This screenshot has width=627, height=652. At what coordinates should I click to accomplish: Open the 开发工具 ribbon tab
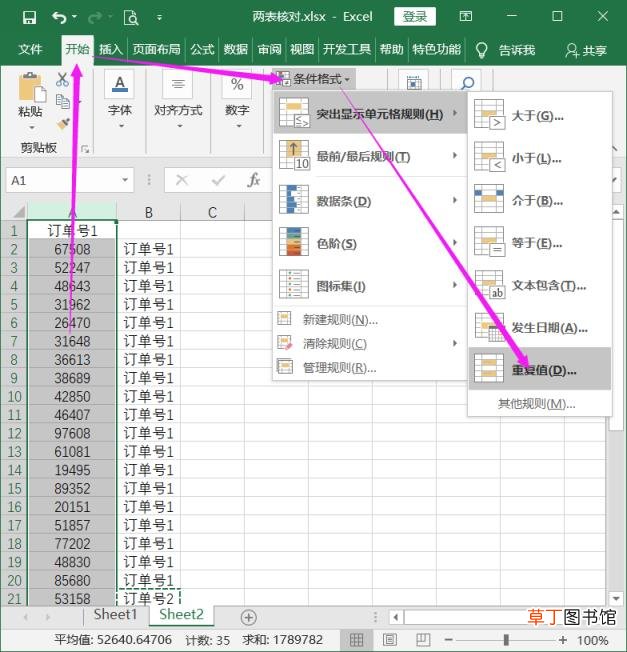(347, 50)
